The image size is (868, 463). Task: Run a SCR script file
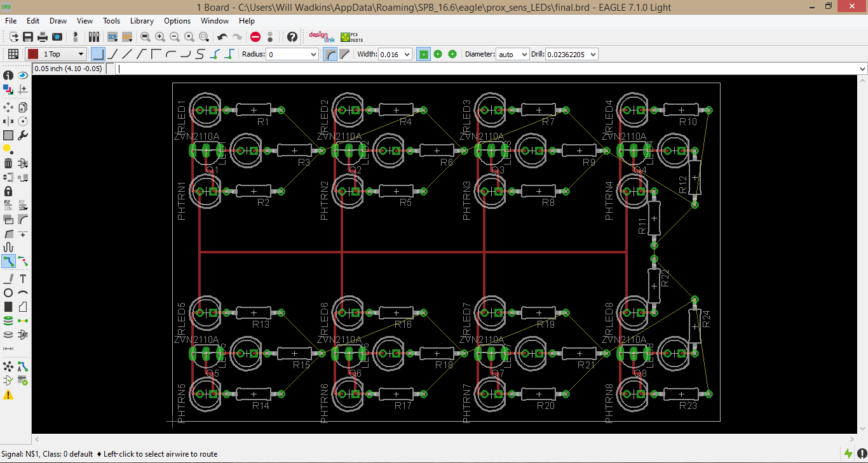pyautogui.click(x=113, y=36)
